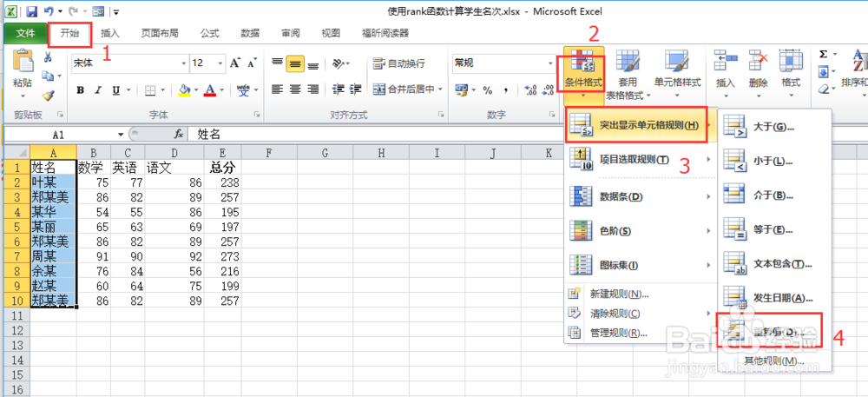
Task: Click the Undo arrow icon
Action: [49, 11]
